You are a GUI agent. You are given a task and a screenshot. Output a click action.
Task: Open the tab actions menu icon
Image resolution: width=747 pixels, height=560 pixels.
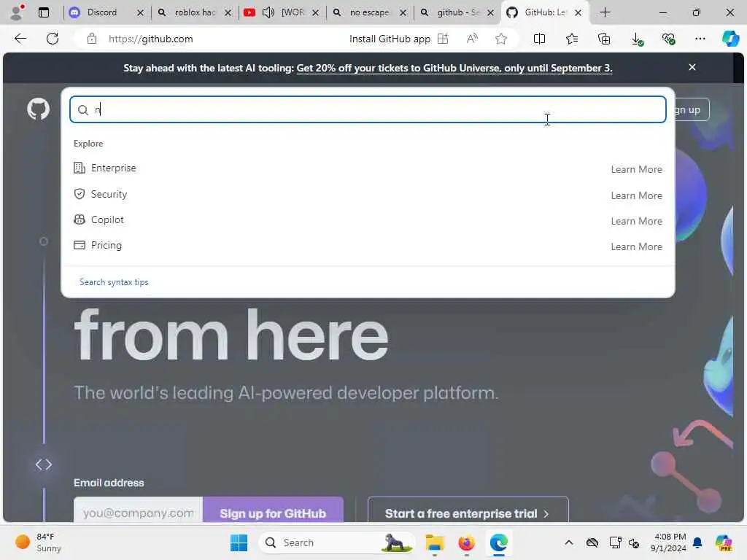click(43, 12)
